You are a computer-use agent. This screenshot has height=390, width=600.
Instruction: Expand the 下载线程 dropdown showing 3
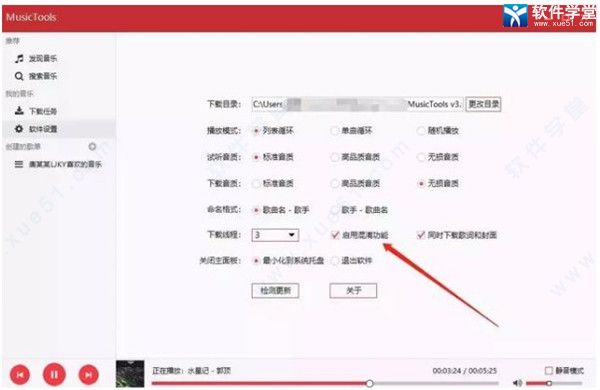[x=275, y=235]
